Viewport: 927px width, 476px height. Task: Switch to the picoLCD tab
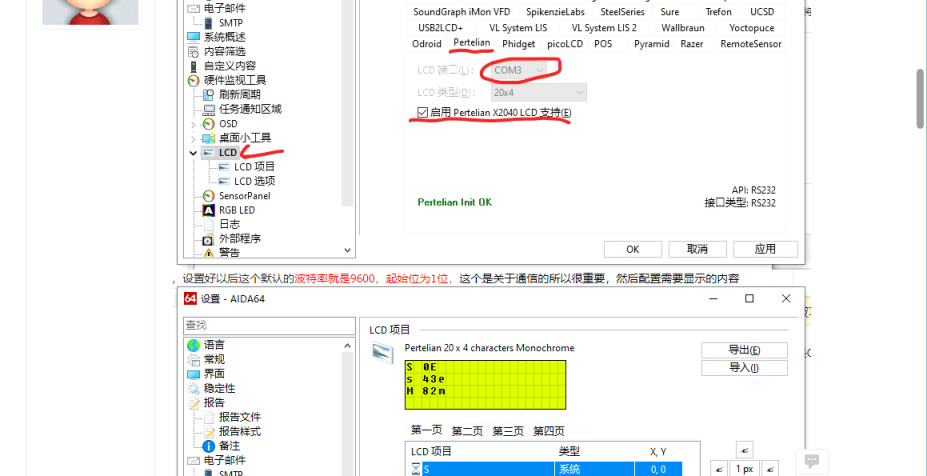click(565, 44)
